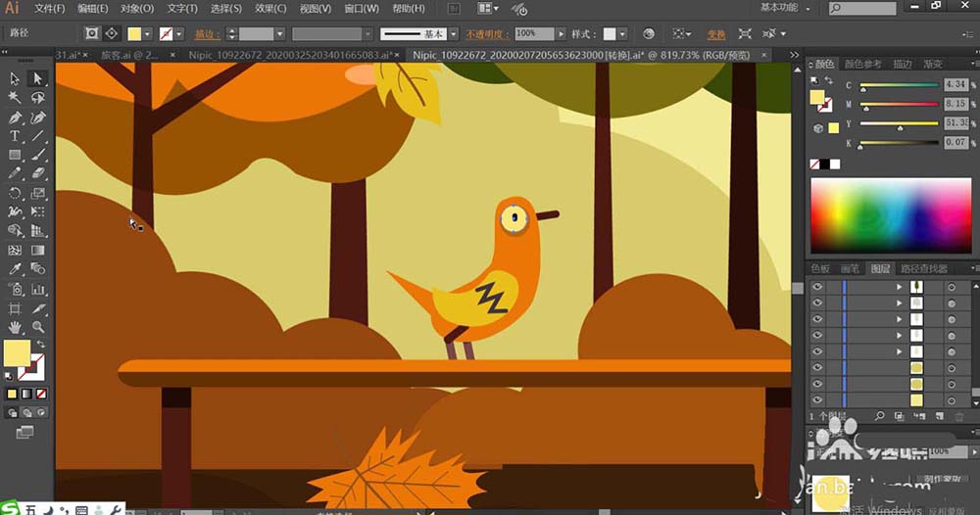Open the 窗口(W) menu

click(x=362, y=9)
